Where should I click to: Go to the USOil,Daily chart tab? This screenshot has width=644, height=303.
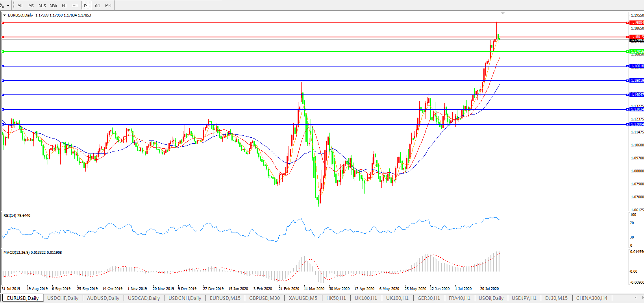click(x=491, y=298)
